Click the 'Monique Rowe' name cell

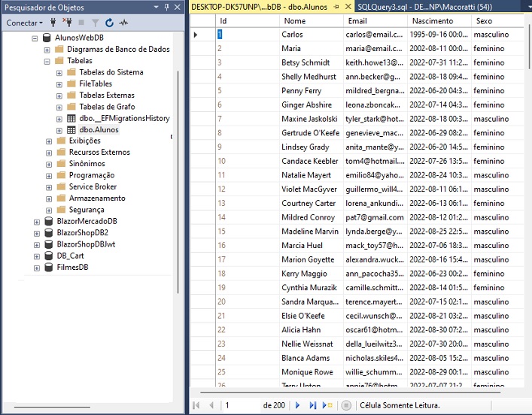[312, 372]
